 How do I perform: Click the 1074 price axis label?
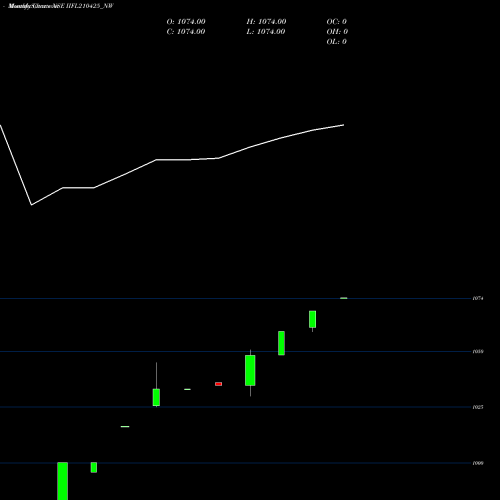coord(478,298)
